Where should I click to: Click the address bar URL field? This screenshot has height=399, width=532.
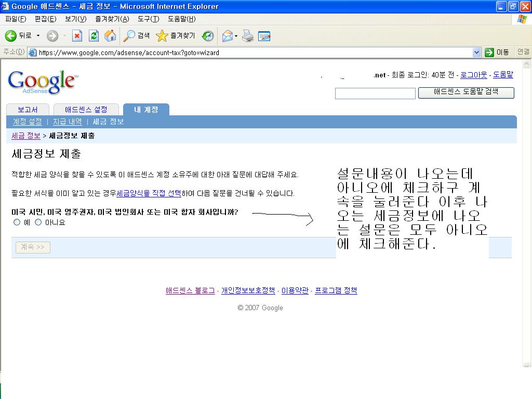click(x=250, y=52)
